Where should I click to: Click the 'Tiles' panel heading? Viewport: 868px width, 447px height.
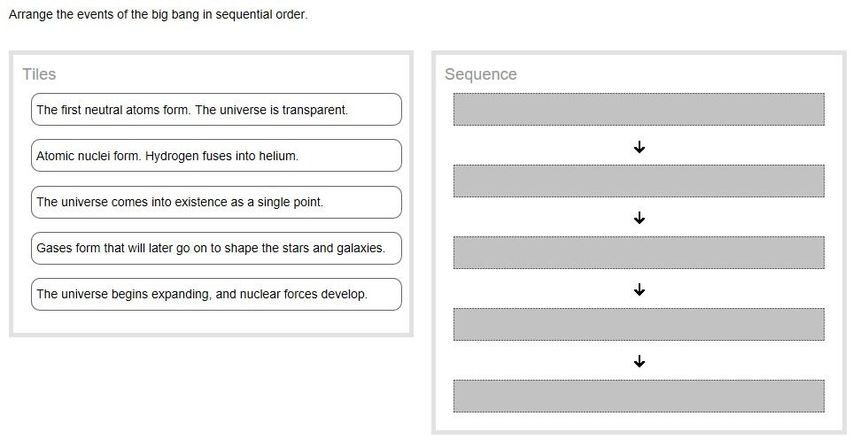click(x=40, y=74)
